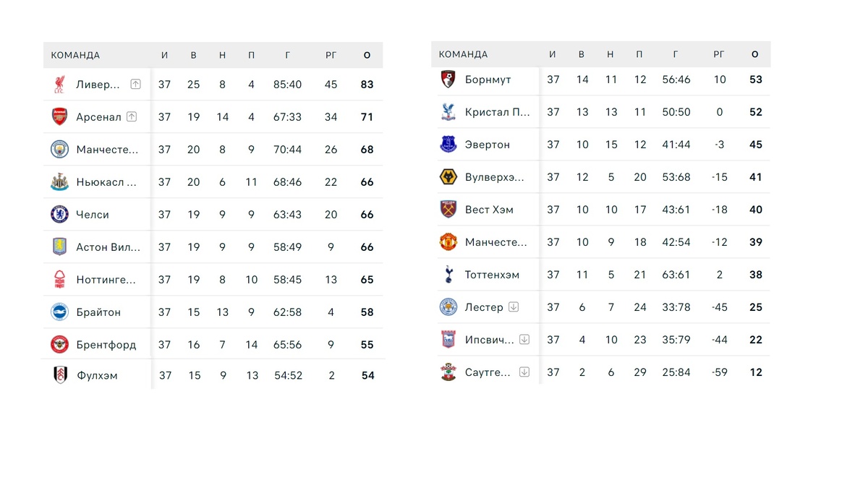
Task: Click the up-arrow icon beside Арсенал
Action: [x=131, y=117]
